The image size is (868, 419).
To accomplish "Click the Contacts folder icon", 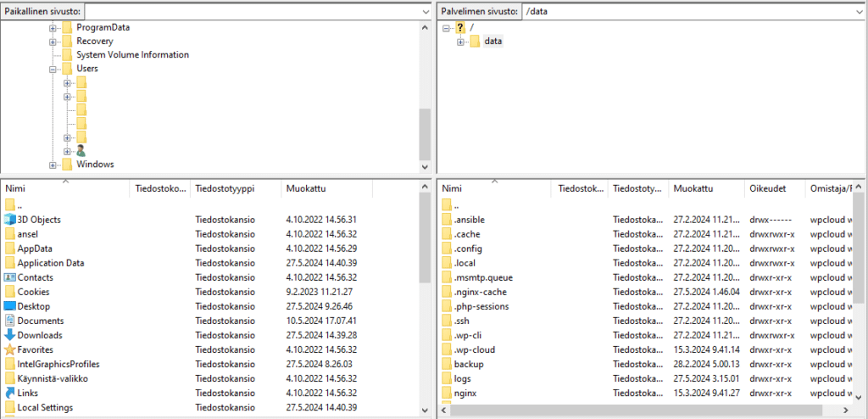I will [x=10, y=277].
